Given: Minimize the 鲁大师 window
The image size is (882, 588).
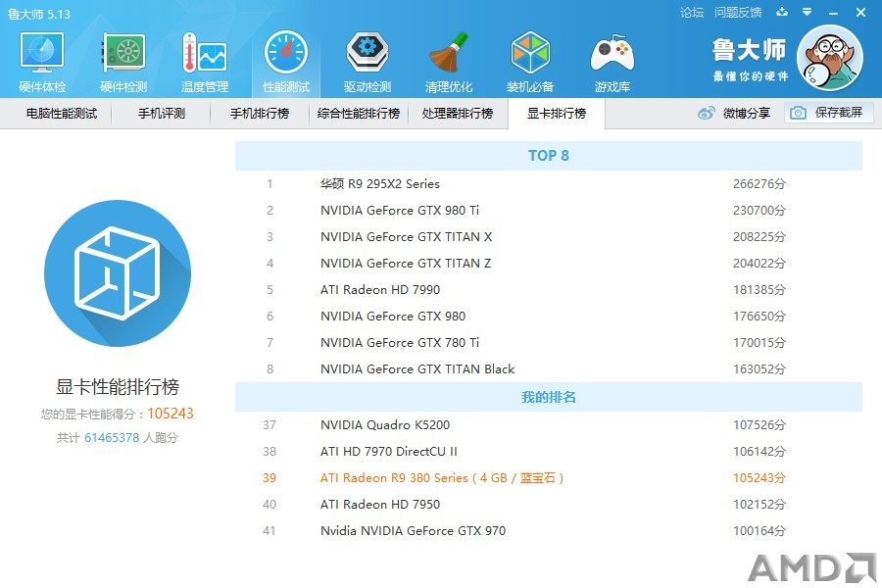Looking at the screenshot, I should [834, 13].
